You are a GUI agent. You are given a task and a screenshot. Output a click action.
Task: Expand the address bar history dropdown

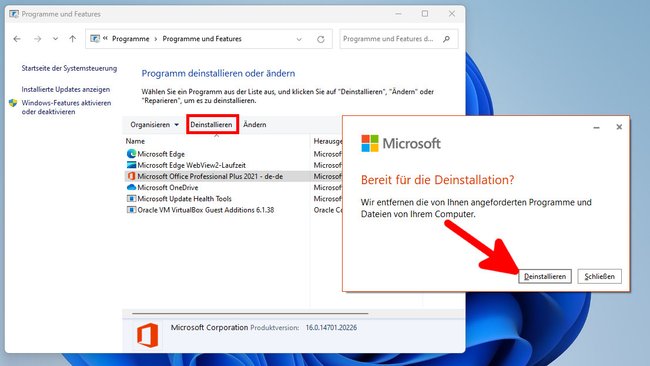click(299, 39)
